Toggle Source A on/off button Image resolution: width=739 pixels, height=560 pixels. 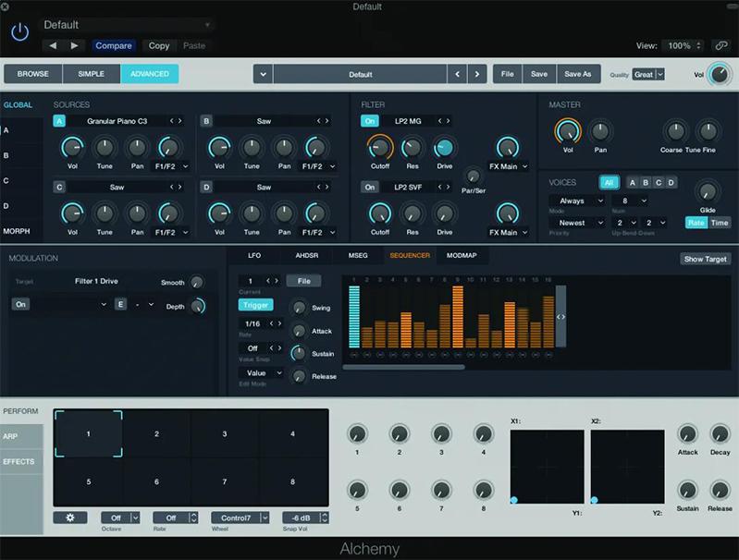point(59,121)
